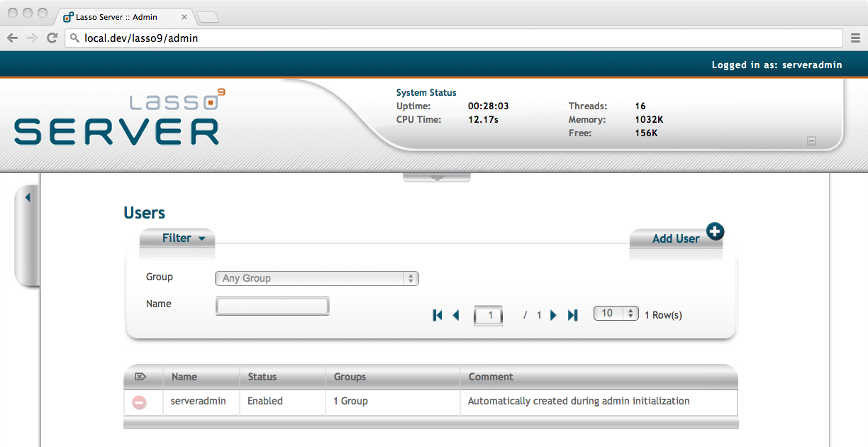The image size is (868, 447).
Task: Click the address bar search icon
Action: (74, 38)
